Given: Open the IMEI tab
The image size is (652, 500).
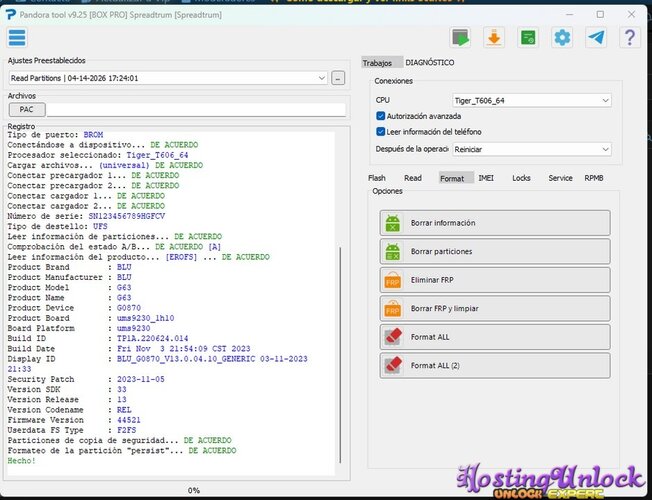Looking at the screenshot, I should click(486, 178).
